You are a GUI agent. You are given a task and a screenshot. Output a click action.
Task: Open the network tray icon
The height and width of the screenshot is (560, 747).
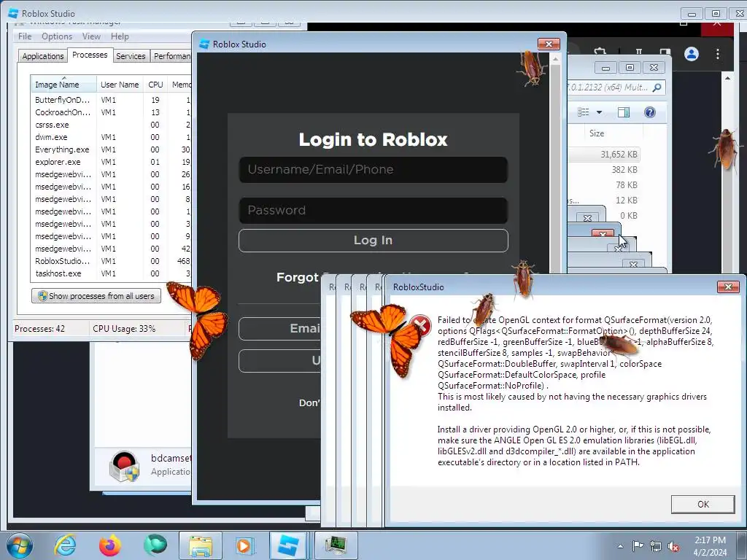(x=656, y=546)
